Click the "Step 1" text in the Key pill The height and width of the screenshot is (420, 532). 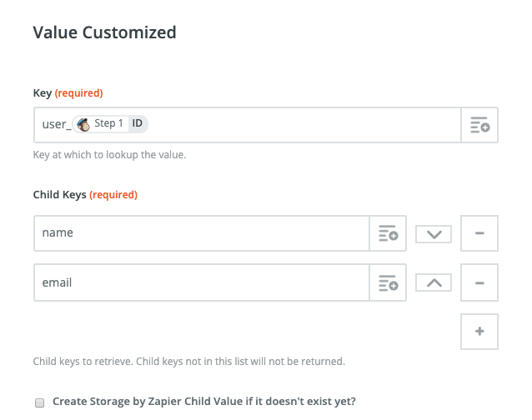coord(109,124)
